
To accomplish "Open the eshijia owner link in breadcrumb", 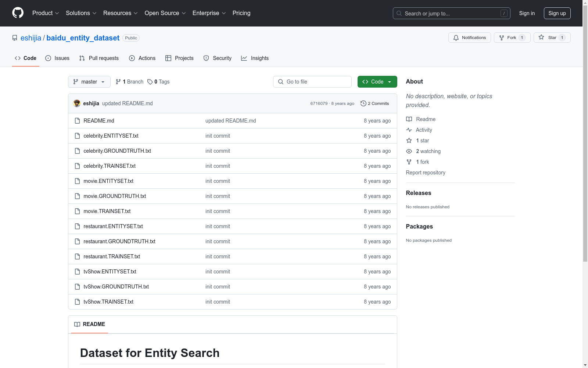I will coord(31,38).
